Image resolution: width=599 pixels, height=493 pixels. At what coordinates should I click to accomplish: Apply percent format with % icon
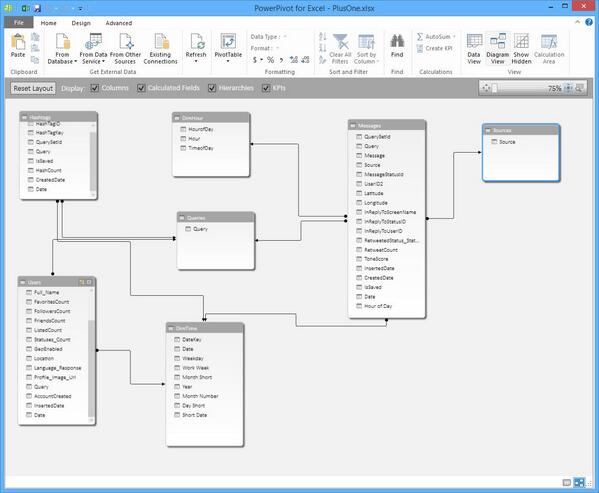pyautogui.click(x=270, y=60)
